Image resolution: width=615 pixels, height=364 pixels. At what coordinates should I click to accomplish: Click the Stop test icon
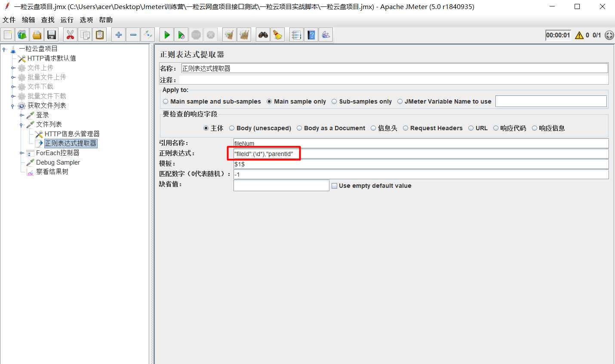[196, 35]
